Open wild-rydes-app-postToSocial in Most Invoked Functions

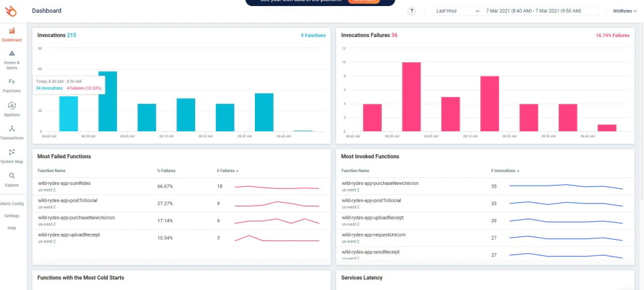tap(371, 200)
